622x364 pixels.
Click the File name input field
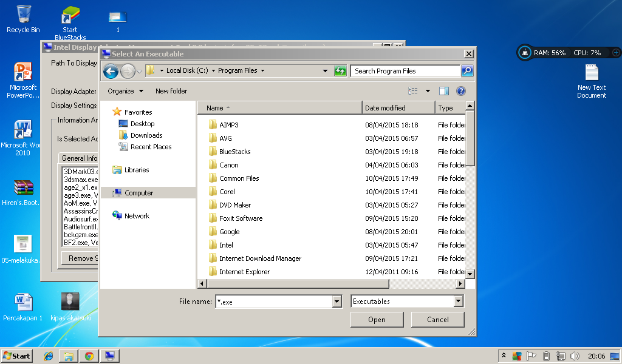tap(274, 302)
